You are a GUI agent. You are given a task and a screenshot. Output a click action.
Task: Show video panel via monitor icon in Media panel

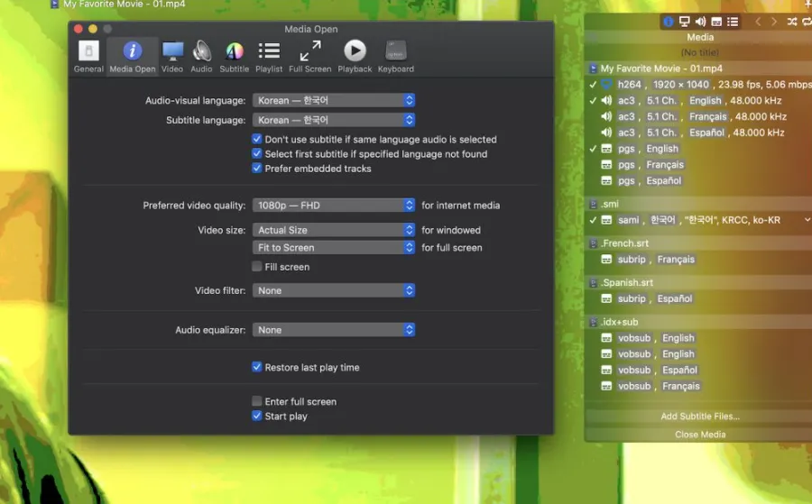click(x=684, y=22)
